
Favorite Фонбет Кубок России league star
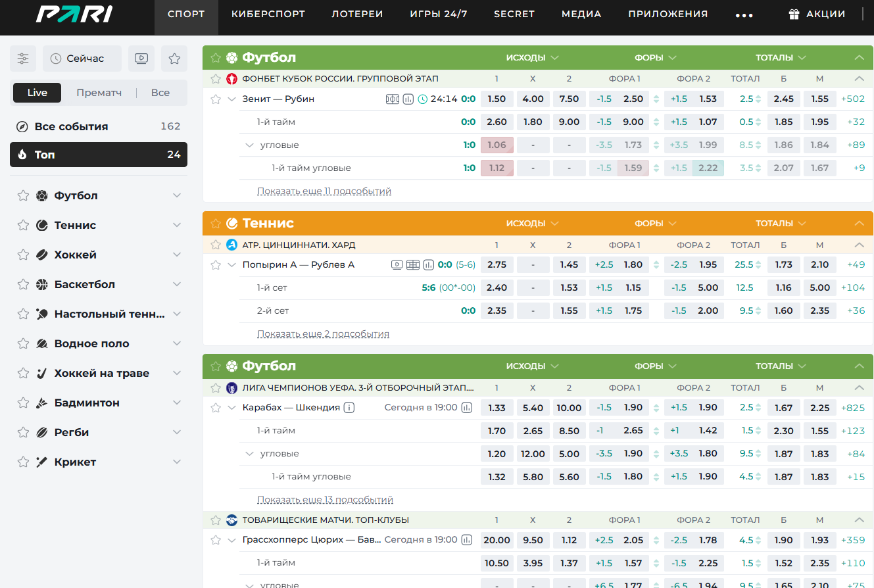pyautogui.click(x=215, y=79)
